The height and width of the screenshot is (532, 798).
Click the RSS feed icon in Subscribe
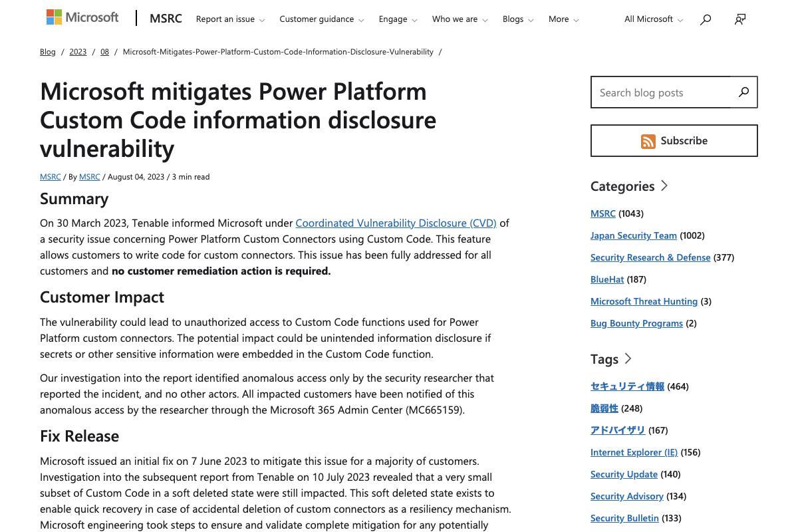pyautogui.click(x=648, y=141)
